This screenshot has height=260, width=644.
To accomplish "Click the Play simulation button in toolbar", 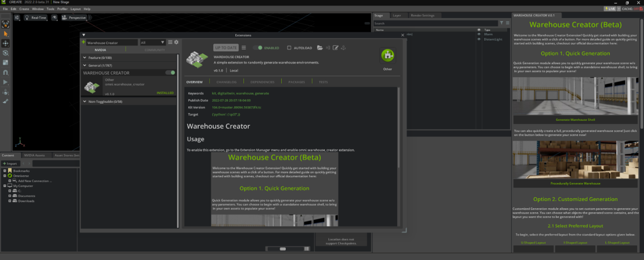I will (5, 82).
